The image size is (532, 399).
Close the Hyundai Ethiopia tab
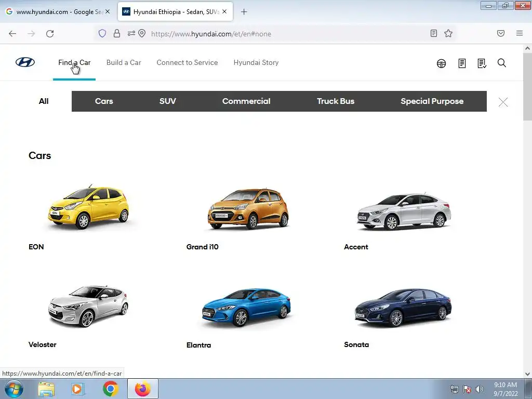point(224,11)
